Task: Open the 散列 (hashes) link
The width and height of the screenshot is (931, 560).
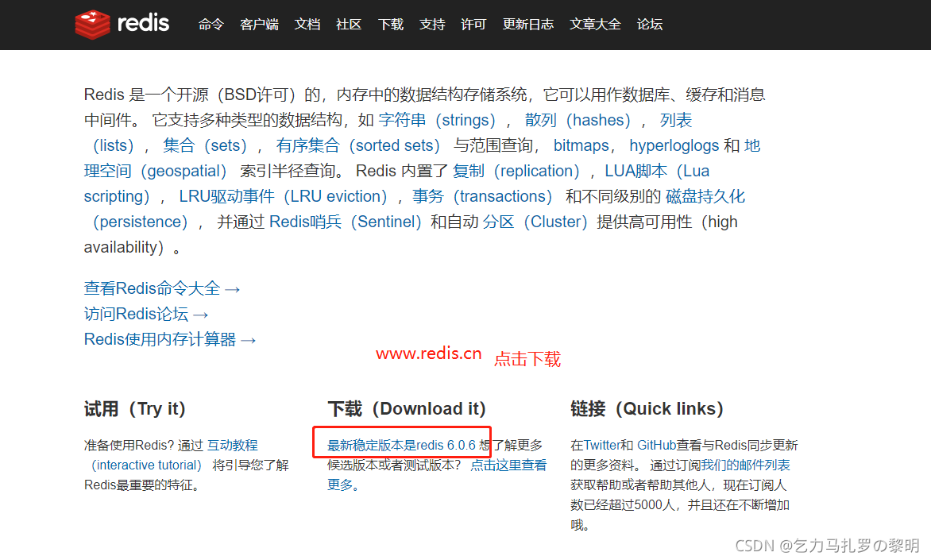Action: pos(578,120)
